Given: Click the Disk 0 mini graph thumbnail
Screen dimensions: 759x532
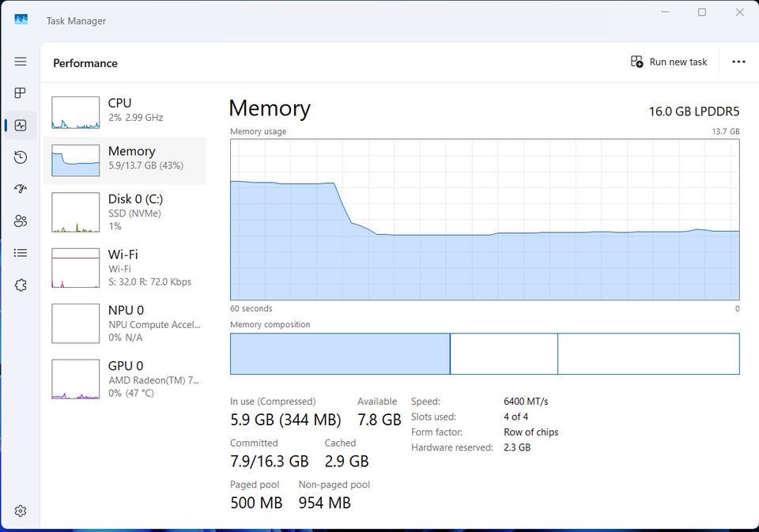Looking at the screenshot, I should (x=76, y=213).
